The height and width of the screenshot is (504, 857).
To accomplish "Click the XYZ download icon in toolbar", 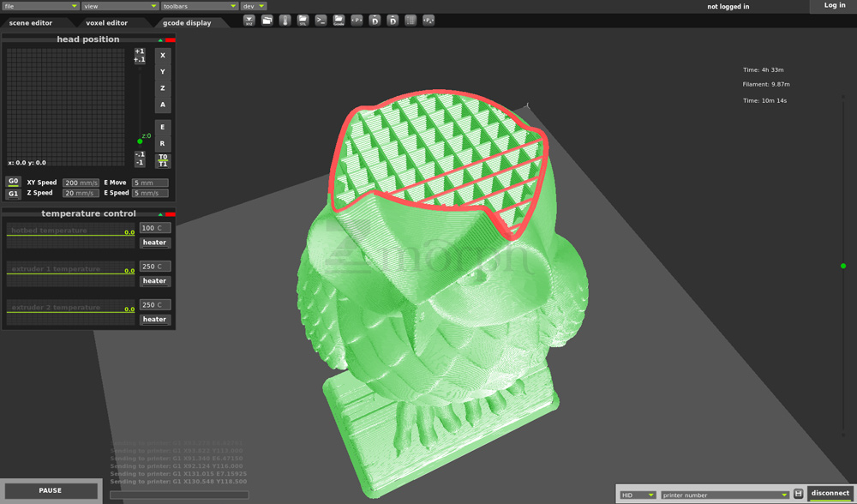I will [x=249, y=20].
